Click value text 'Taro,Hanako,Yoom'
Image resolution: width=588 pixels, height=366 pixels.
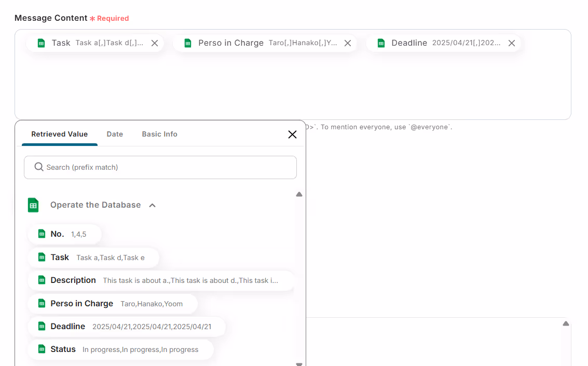pyautogui.click(x=152, y=304)
